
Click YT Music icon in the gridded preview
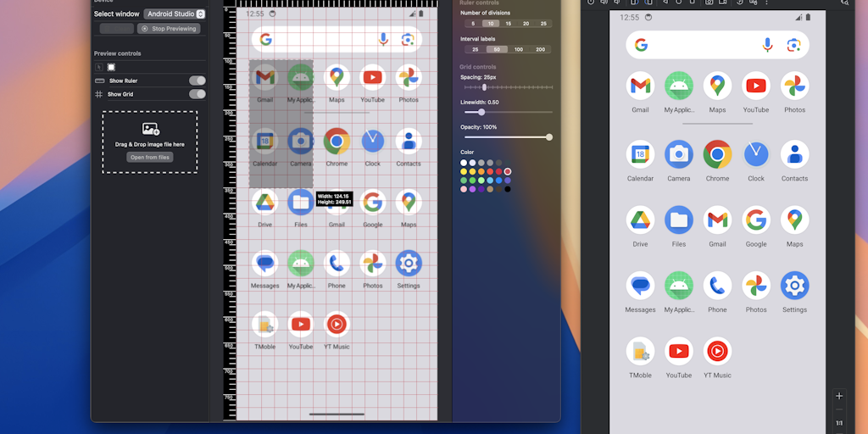(337, 324)
